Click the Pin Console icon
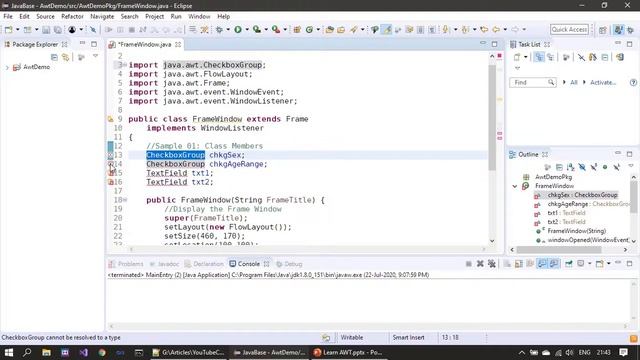640x360 pixels. pos(569,264)
